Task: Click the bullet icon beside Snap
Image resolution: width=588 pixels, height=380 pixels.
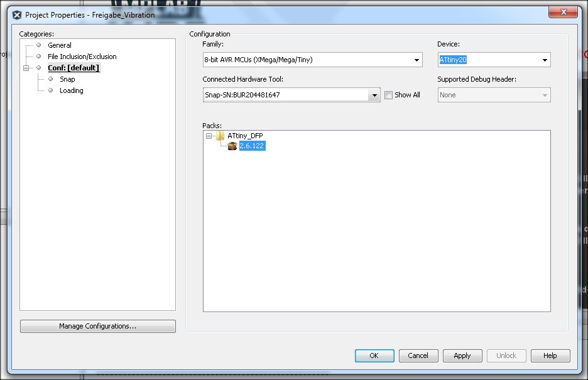Action: (x=51, y=79)
